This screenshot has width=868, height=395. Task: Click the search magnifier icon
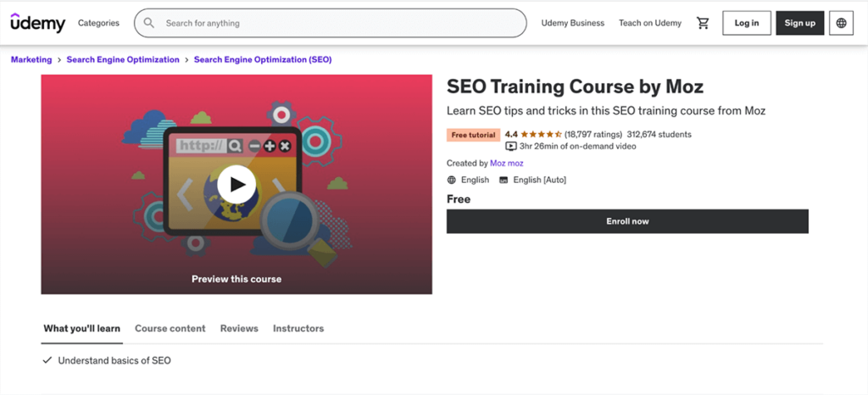(x=149, y=23)
